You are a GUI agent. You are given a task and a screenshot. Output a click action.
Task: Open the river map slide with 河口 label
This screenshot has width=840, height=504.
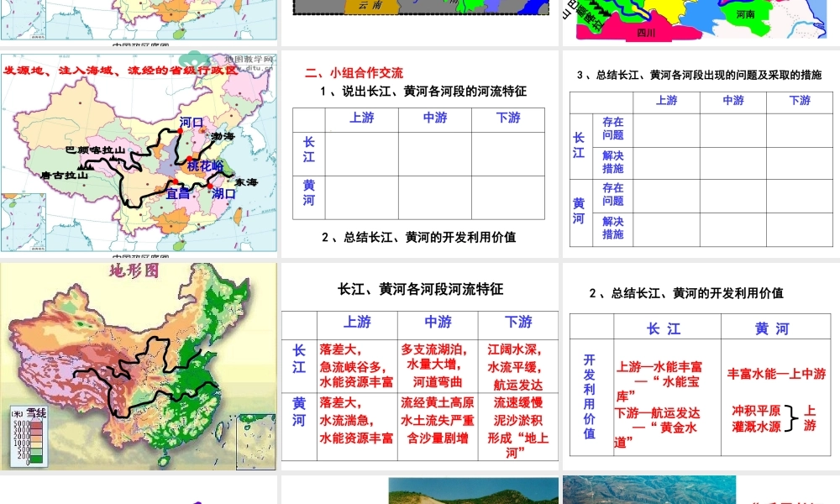(x=139, y=154)
